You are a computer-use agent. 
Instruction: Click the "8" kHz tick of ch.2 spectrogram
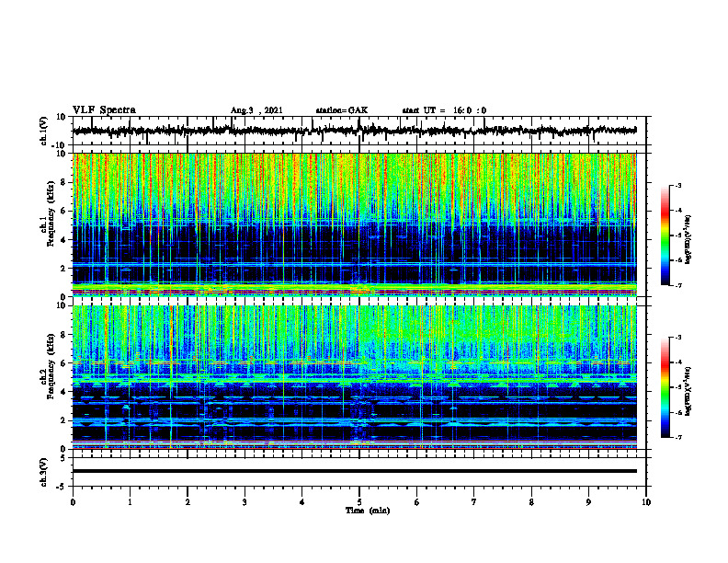click(x=63, y=335)
